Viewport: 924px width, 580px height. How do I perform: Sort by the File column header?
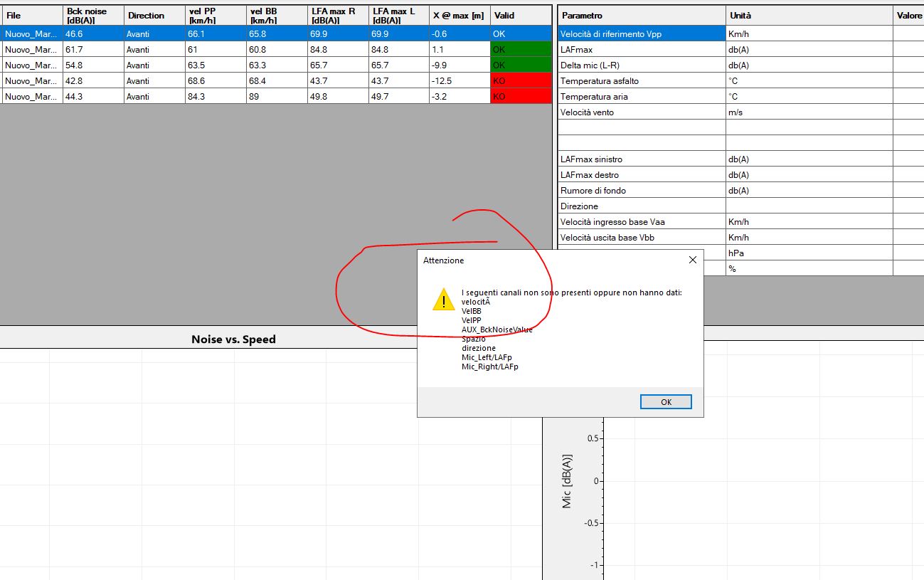click(31, 16)
